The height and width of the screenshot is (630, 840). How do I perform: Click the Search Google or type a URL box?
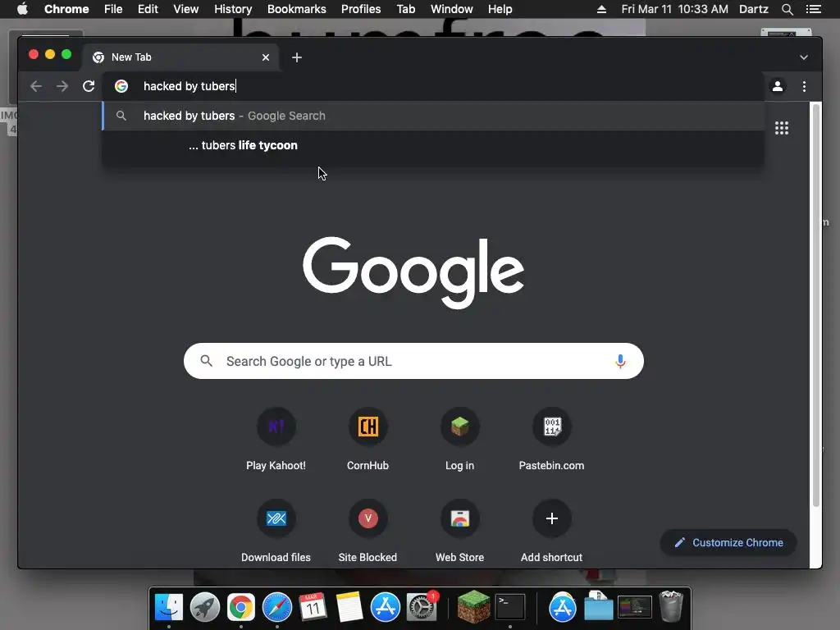click(x=413, y=361)
